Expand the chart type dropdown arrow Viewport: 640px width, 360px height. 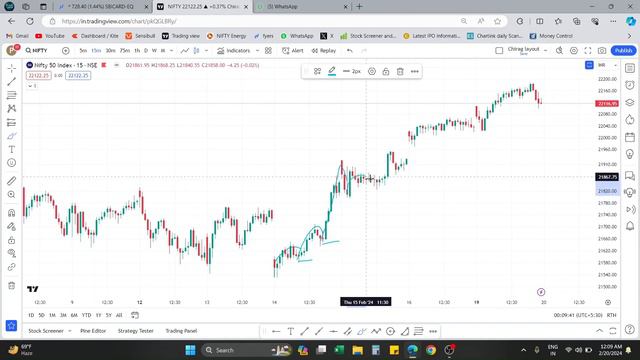tap(207, 51)
